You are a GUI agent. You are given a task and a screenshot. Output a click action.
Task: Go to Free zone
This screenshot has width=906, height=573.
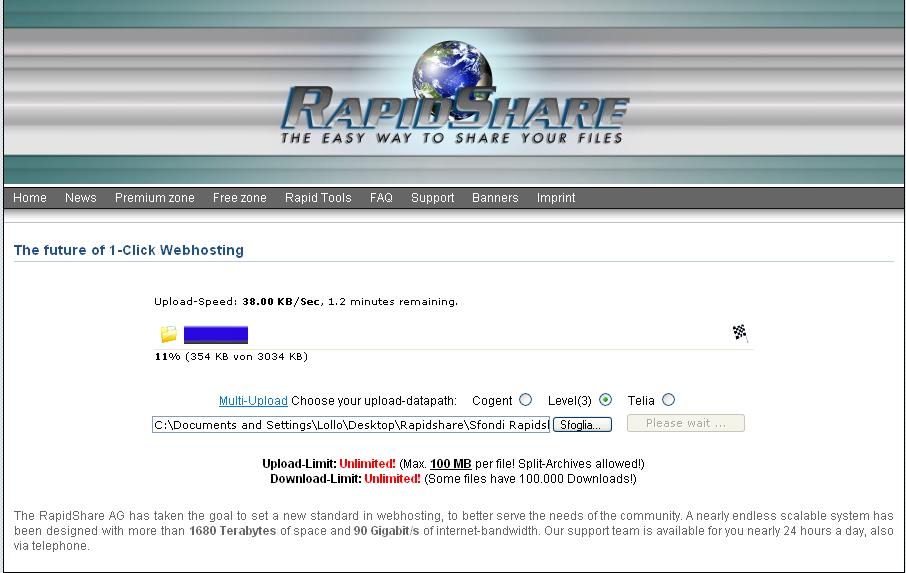point(240,198)
